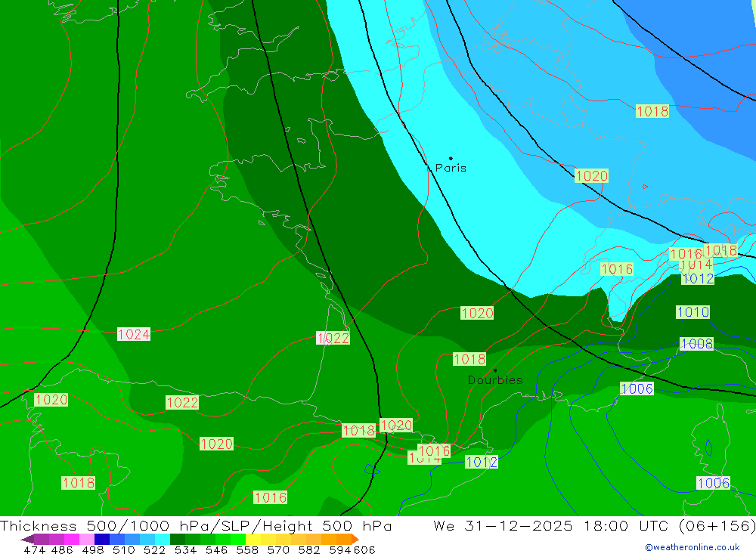Pick the light pink swatch above 498
Image resolution: width=756 pixels, height=554 pixels.
tap(87, 539)
